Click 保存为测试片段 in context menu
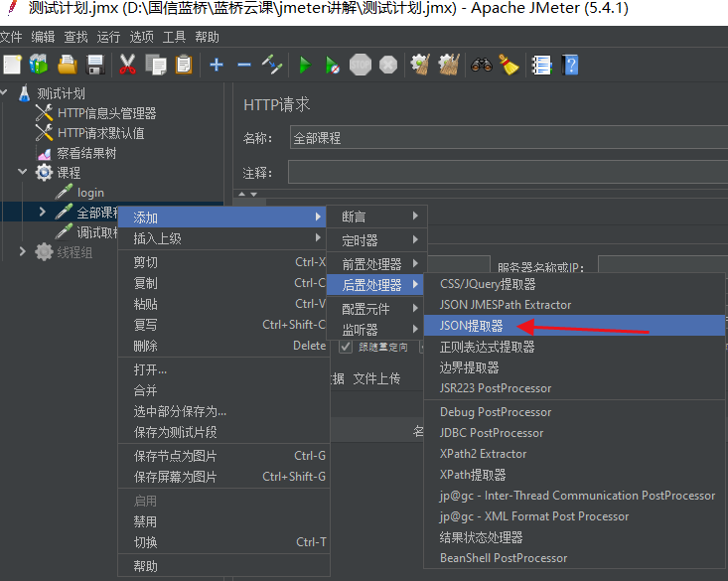The image size is (728, 581). click(x=222, y=432)
